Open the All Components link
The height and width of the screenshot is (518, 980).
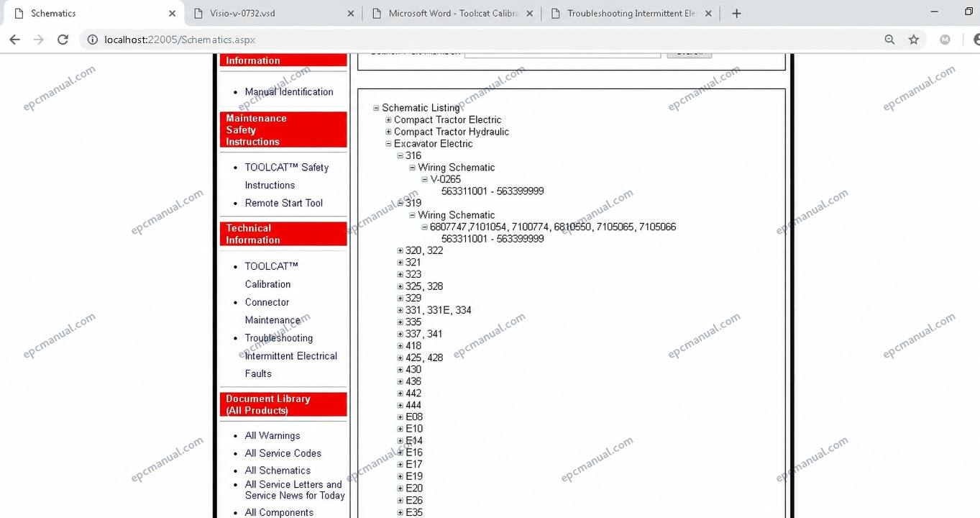point(279,512)
